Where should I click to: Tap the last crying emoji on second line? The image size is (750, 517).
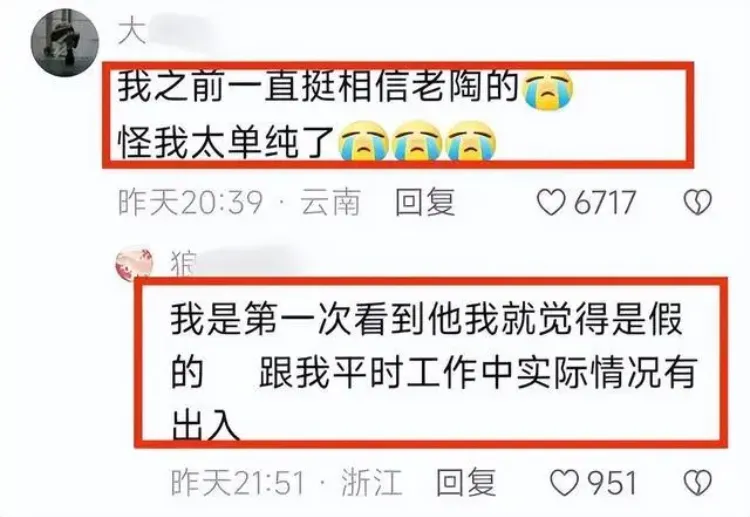pos(471,141)
